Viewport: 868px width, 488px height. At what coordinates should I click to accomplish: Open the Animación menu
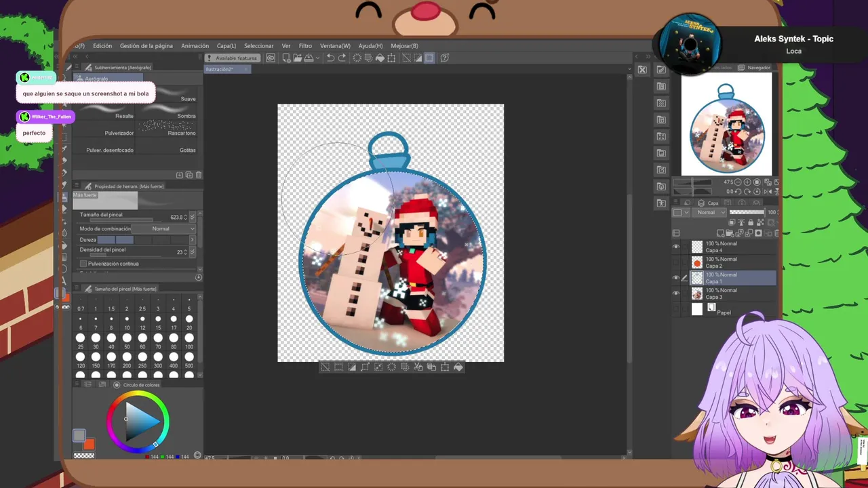click(x=195, y=46)
